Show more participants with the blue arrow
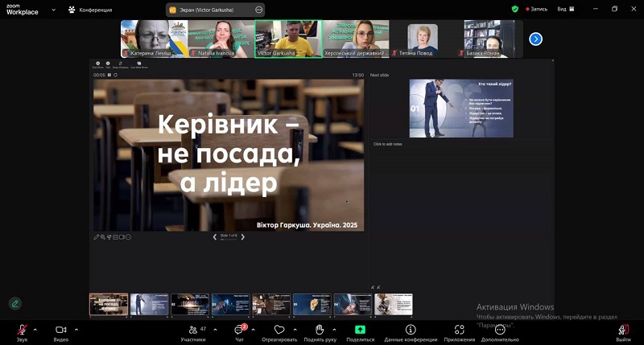This screenshot has width=644, height=345. (x=535, y=39)
